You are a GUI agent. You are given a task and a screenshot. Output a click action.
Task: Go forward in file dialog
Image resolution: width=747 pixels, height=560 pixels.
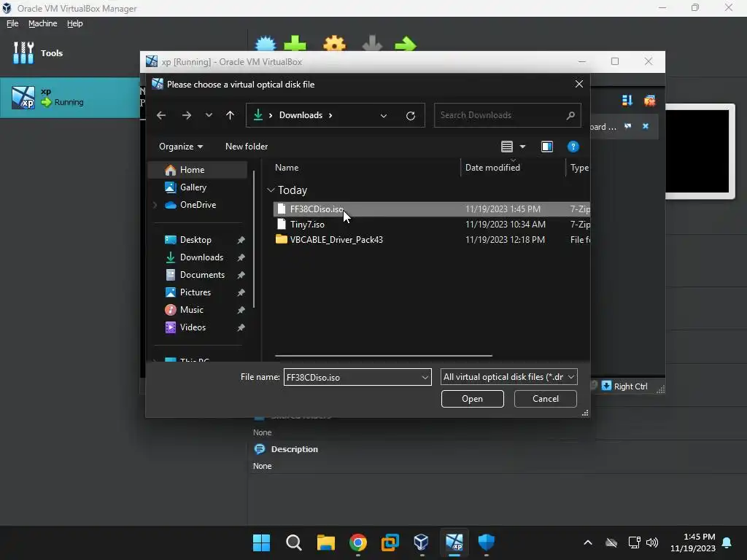pyautogui.click(x=187, y=115)
